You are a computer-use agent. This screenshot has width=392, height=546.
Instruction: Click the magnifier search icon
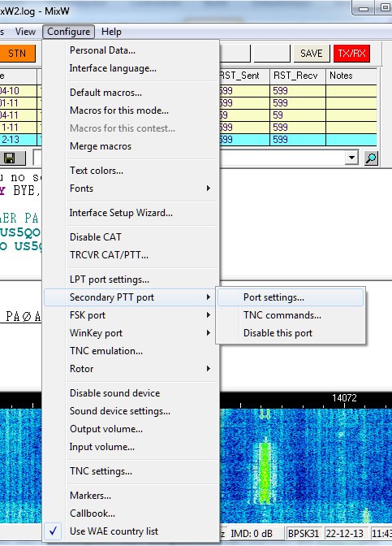pos(371,158)
